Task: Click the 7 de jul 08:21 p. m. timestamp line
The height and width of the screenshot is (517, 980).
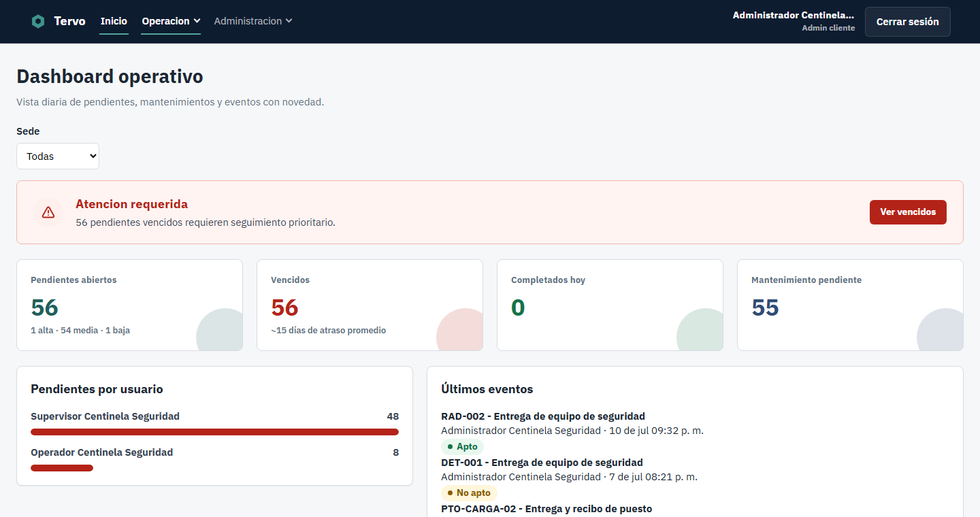Action: 569,477
